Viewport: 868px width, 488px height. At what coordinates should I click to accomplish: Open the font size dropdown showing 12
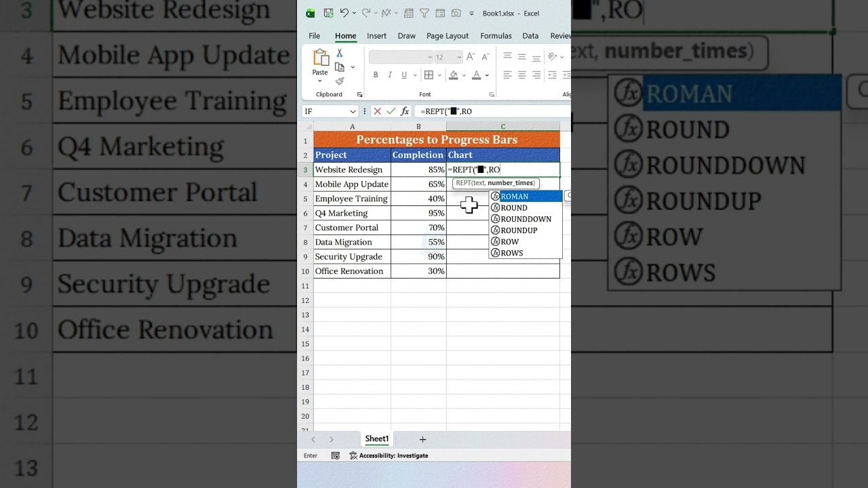[x=459, y=58]
